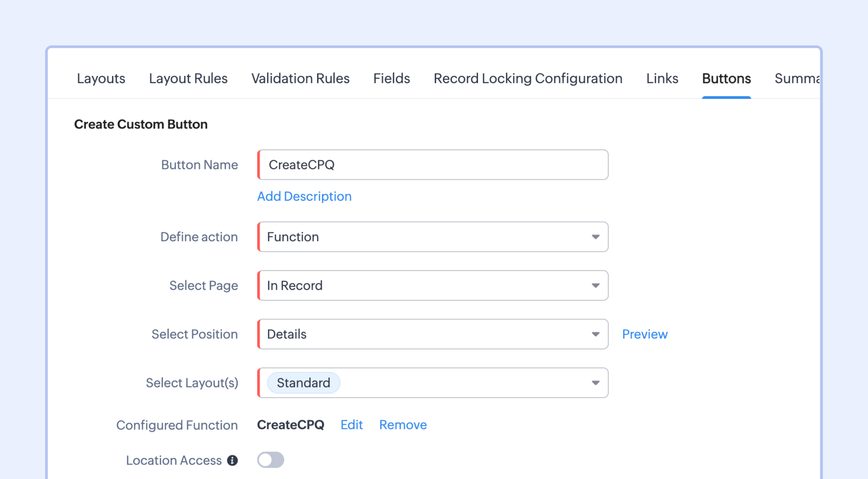Click the Buttons tab
Image resolution: width=868 pixels, height=479 pixels.
click(x=726, y=79)
